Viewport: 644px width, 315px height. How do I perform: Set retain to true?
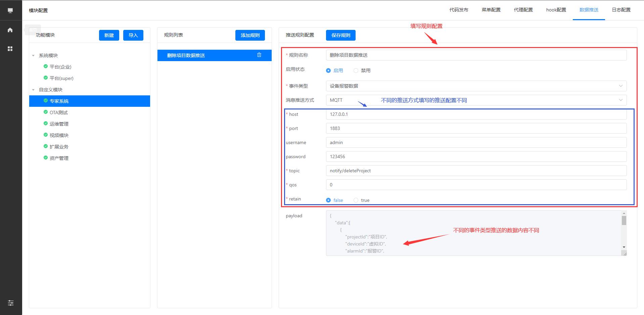pyautogui.click(x=356, y=200)
